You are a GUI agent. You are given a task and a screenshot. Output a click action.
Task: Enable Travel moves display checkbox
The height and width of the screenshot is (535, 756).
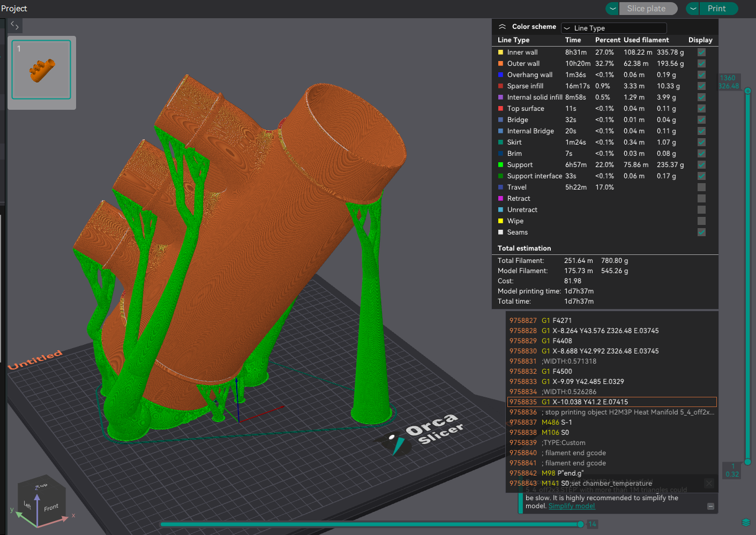(701, 187)
